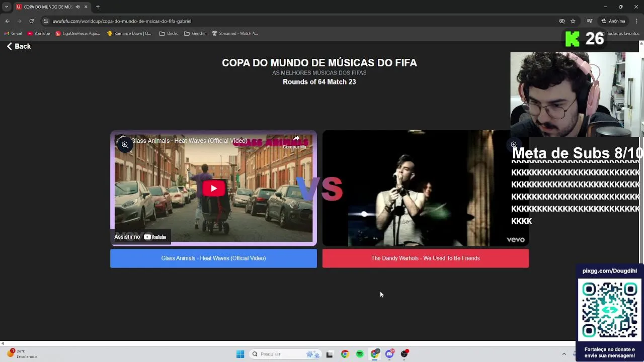Open the Chrome three-dot menu

(x=636, y=21)
